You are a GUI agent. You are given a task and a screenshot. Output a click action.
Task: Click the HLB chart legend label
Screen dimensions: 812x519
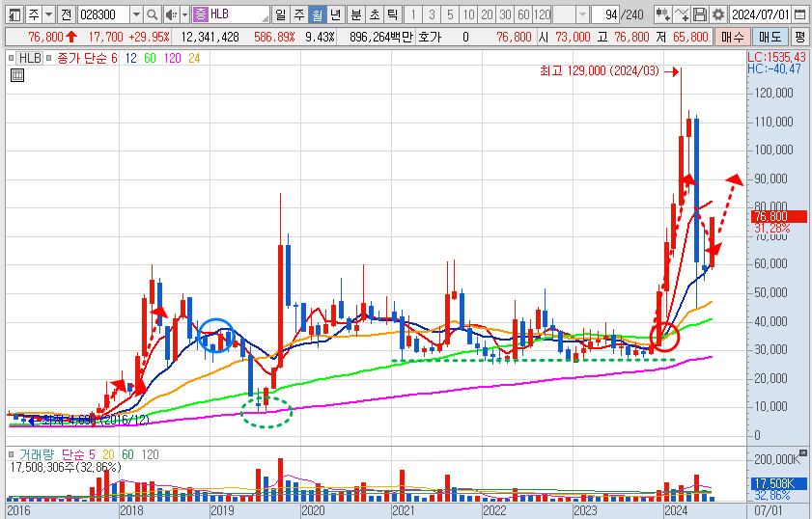(30, 58)
